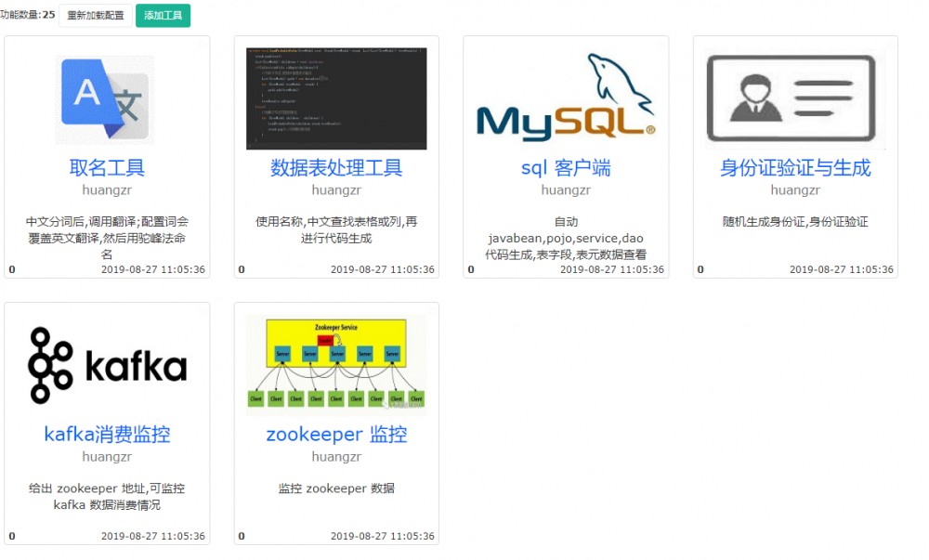929x560 pixels.
Task: Click the 功能数量:25 label at the top
Action: tap(29, 15)
